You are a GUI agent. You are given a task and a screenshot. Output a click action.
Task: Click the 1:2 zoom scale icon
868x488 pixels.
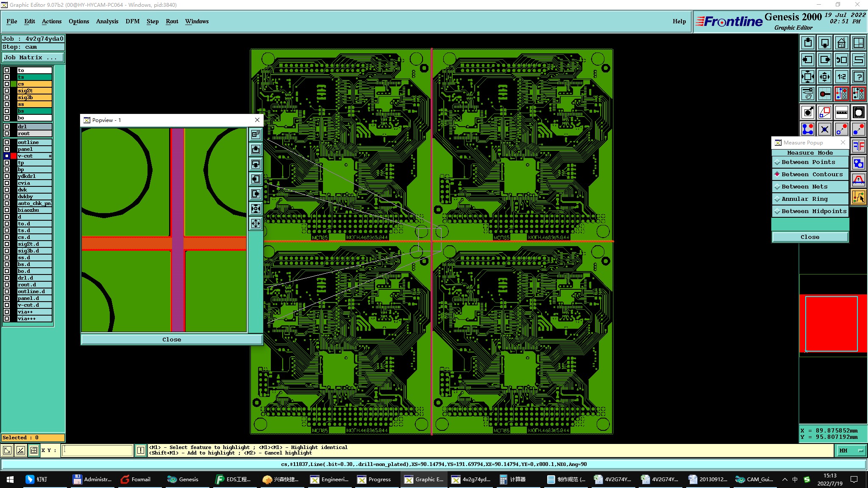tap(841, 77)
